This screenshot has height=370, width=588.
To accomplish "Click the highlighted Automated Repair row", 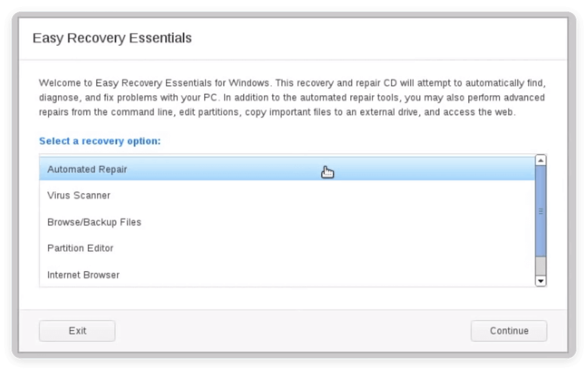I will coord(235,169).
